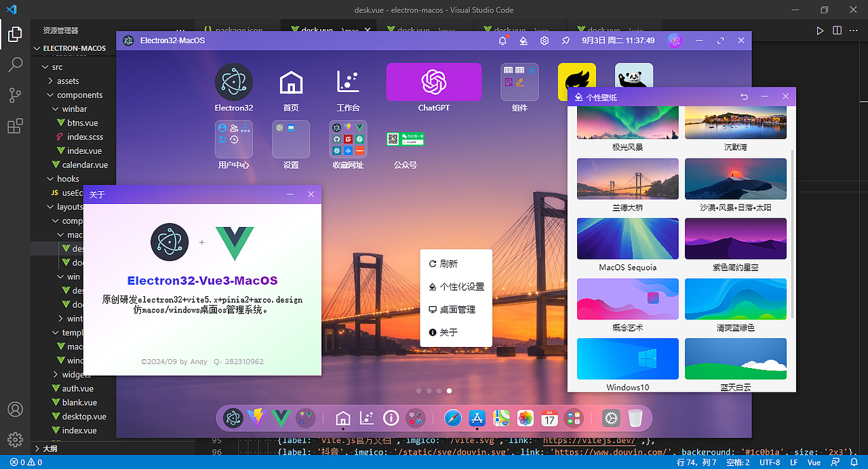Open the panda app icon
The height and width of the screenshot is (469, 868).
tap(634, 76)
